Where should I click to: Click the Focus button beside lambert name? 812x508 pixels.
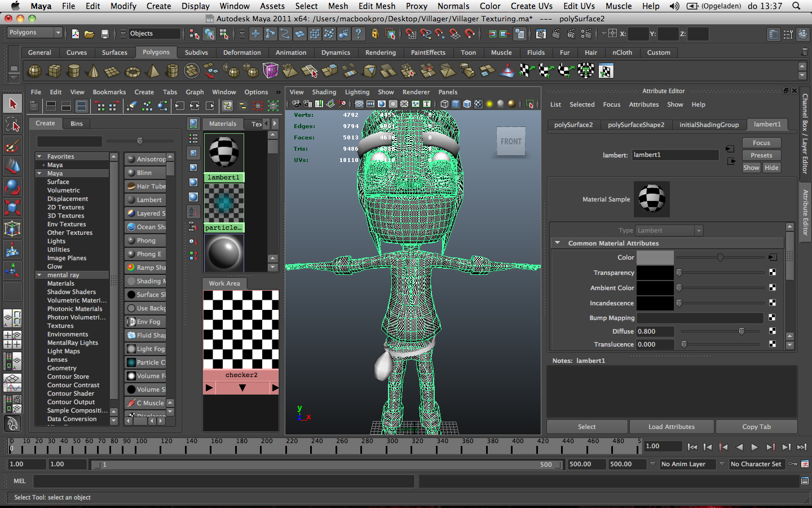tap(761, 143)
